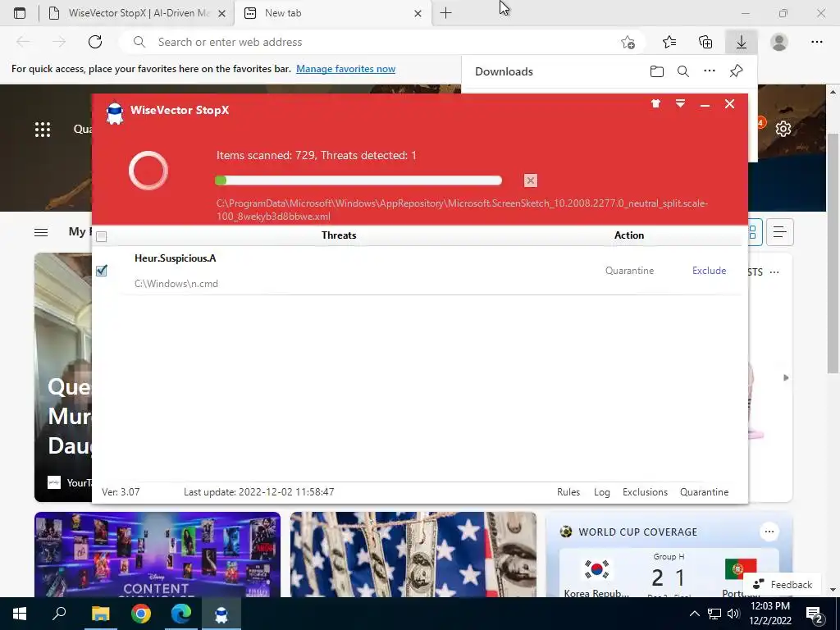The width and height of the screenshot is (840, 630).
Task: Open the feed hamburger menu
Action: point(41,232)
